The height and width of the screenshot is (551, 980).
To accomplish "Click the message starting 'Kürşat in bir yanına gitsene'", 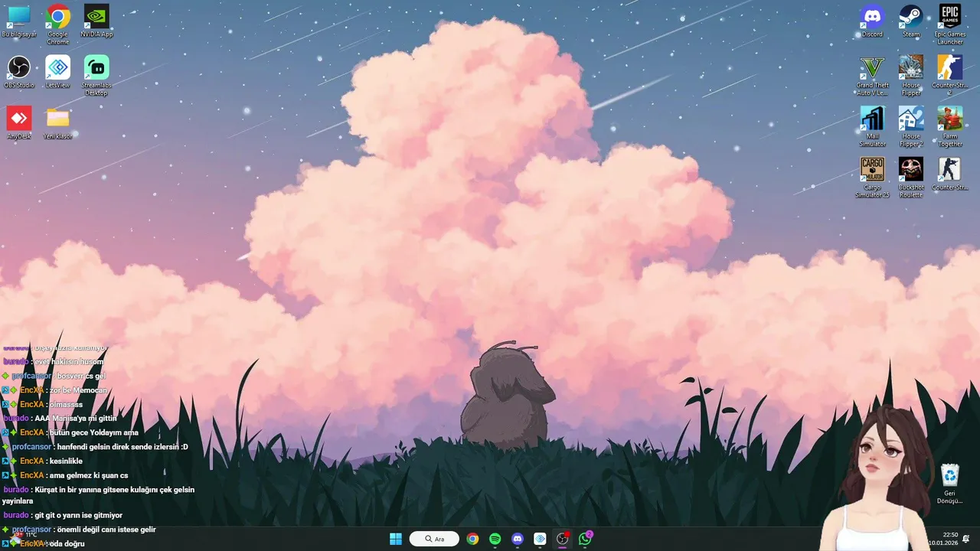I will (99, 495).
